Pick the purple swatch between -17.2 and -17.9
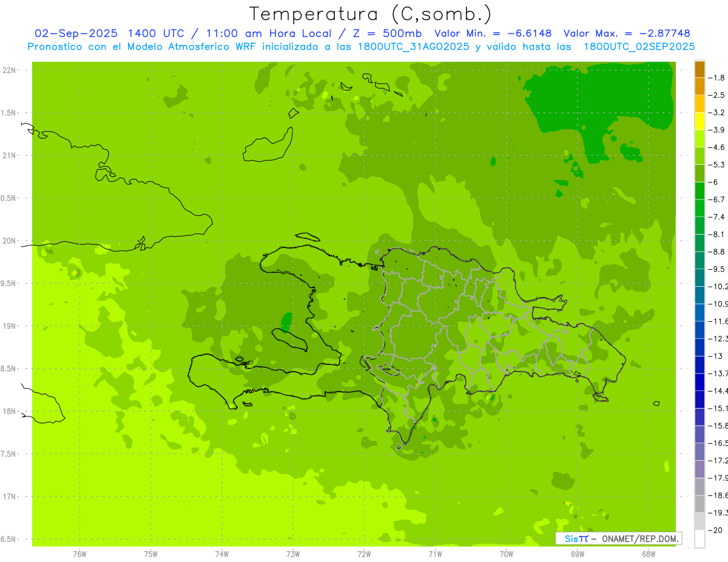Image resolution: width=728 pixels, height=562 pixels. (699, 469)
